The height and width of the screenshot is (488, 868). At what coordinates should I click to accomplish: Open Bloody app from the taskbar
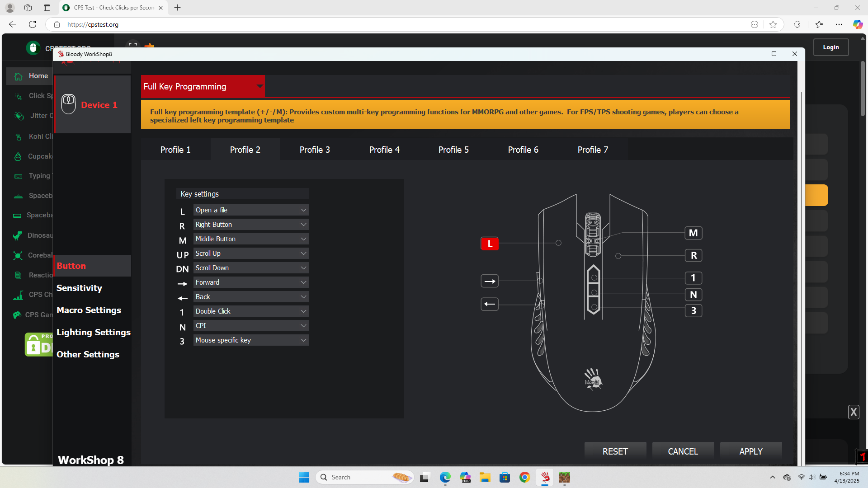coord(545,477)
